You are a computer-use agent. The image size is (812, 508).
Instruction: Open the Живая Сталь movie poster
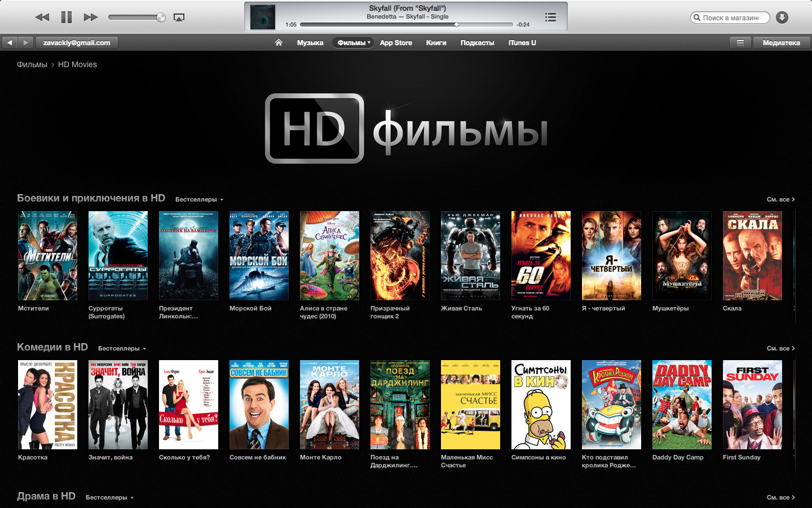click(x=470, y=256)
